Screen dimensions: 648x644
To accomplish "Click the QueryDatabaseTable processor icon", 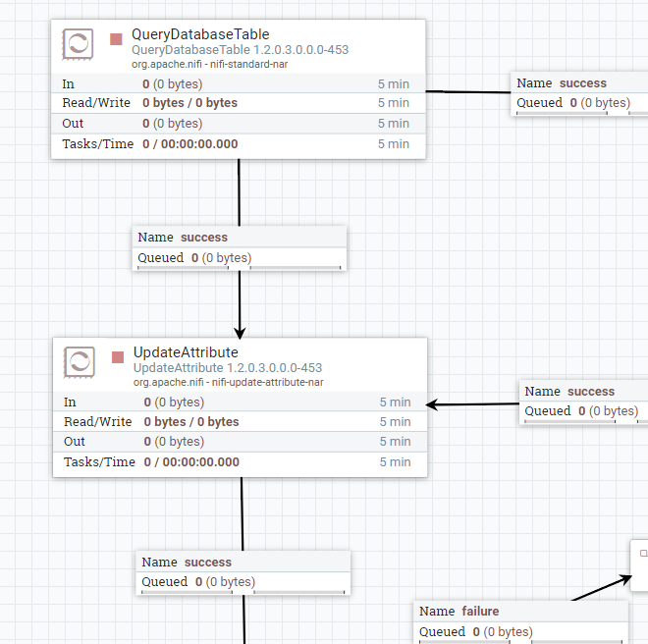I will click(78, 44).
